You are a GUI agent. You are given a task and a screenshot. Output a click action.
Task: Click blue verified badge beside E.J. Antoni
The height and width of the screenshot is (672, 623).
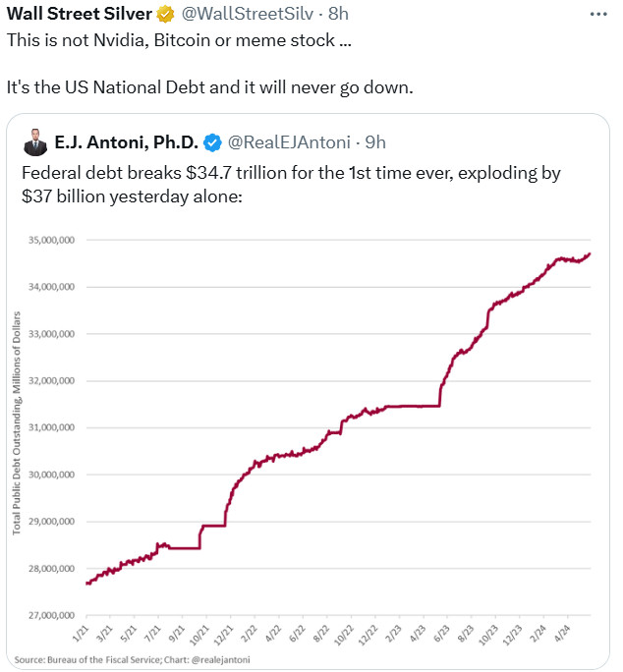point(211,141)
